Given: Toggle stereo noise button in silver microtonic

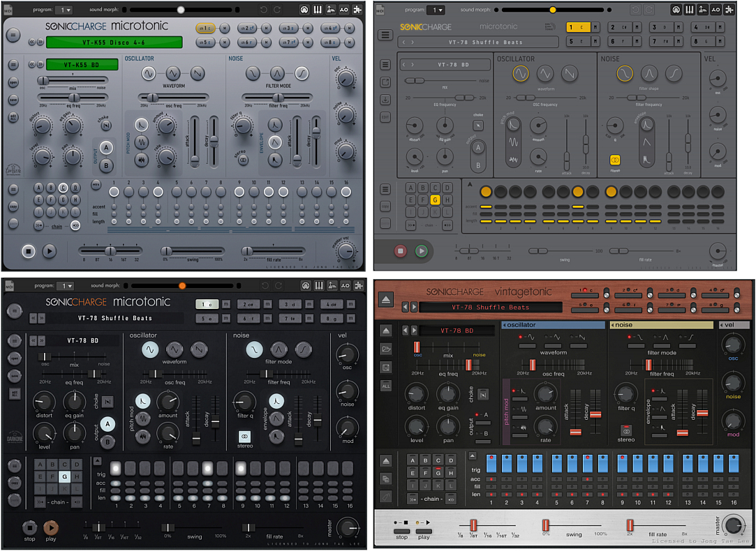Looking at the screenshot, I should 243,160.
